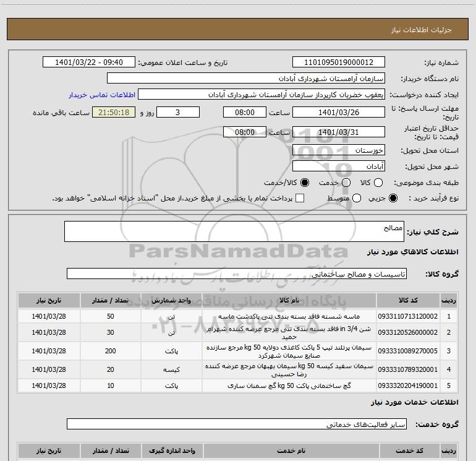Screen dimensions: 476x461
Task: Click the delivery city field آبادان
Action: pos(339,166)
